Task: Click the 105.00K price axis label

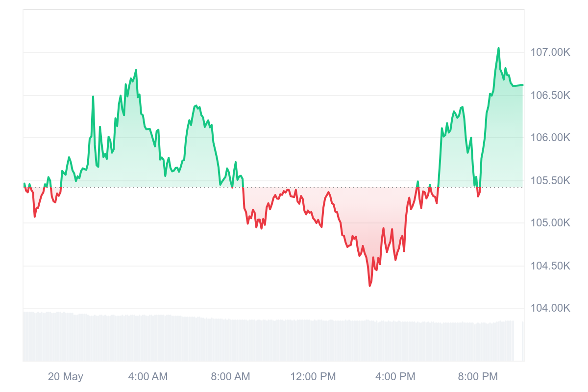Action: point(550,223)
